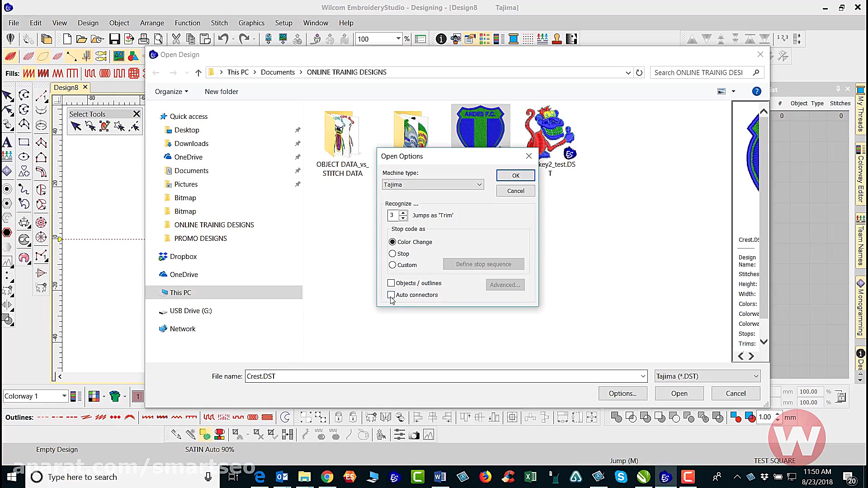Open the Monogramming panel tab
The image size is (868, 488).
[x=861, y=307]
